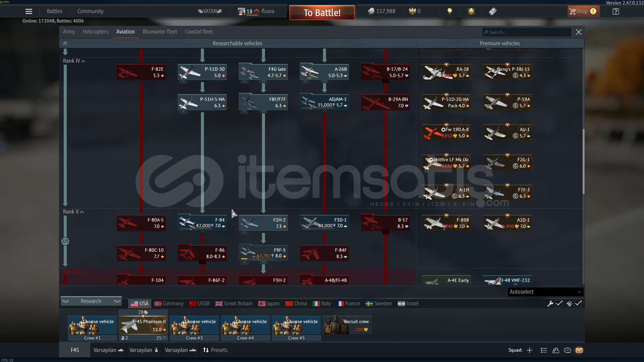Open the friends people icon in bottom bar
Image resolution: width=644 pixels, height=362 pixels.
556,350
